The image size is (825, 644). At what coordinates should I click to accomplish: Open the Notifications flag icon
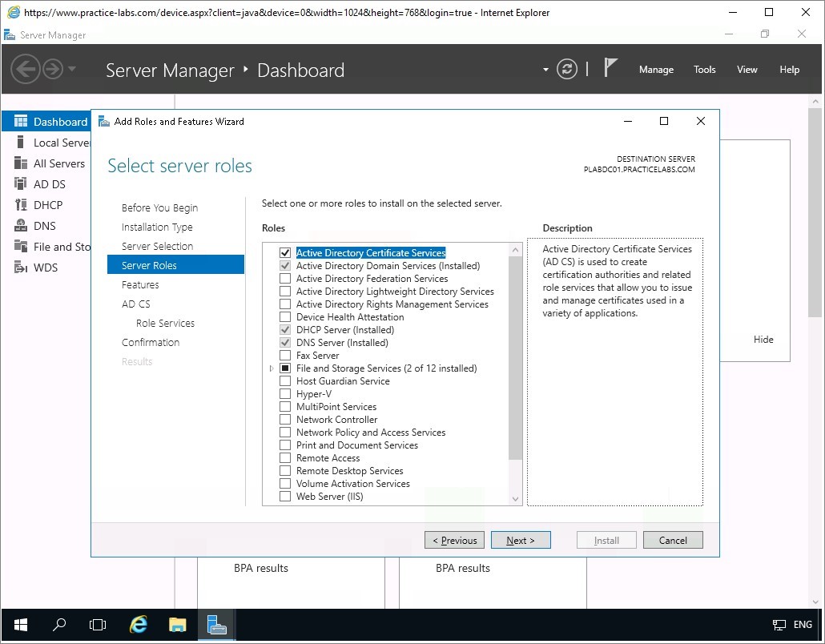click(x=610, y=68)
